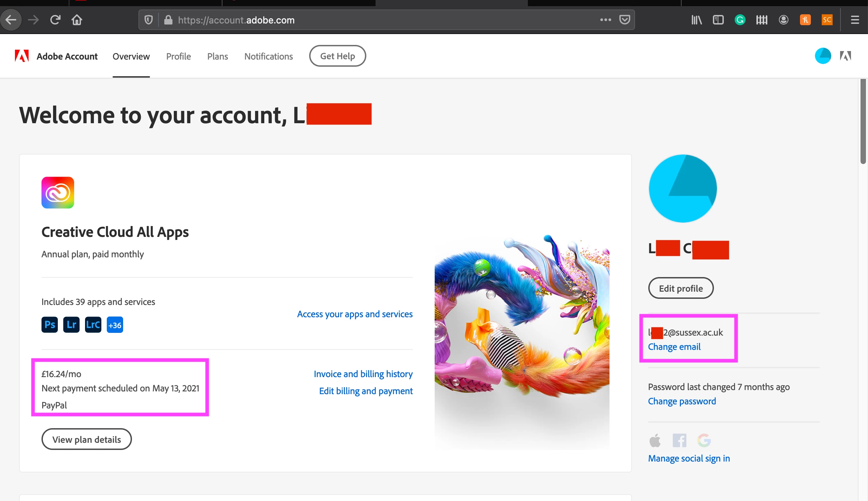Switch to the Plans tab

point(217,56)
